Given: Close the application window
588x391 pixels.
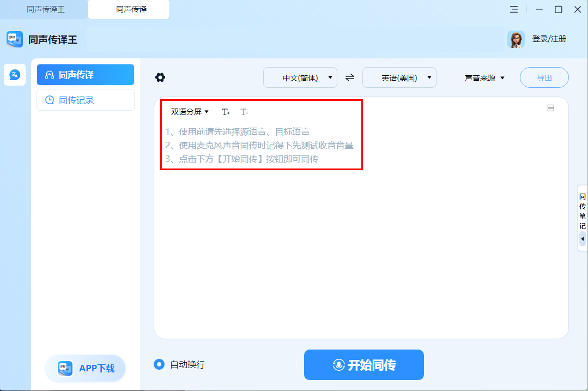Looking at the screenshot, I should coord(578,9).
